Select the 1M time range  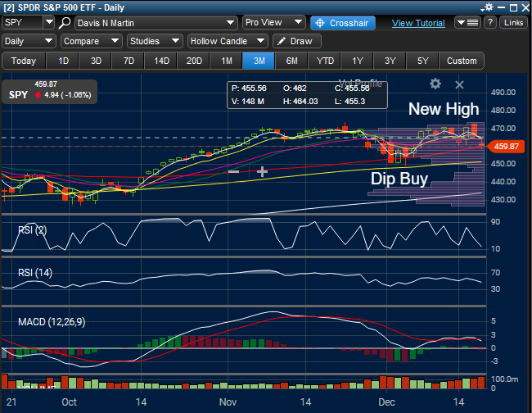[x=227, y=61]
